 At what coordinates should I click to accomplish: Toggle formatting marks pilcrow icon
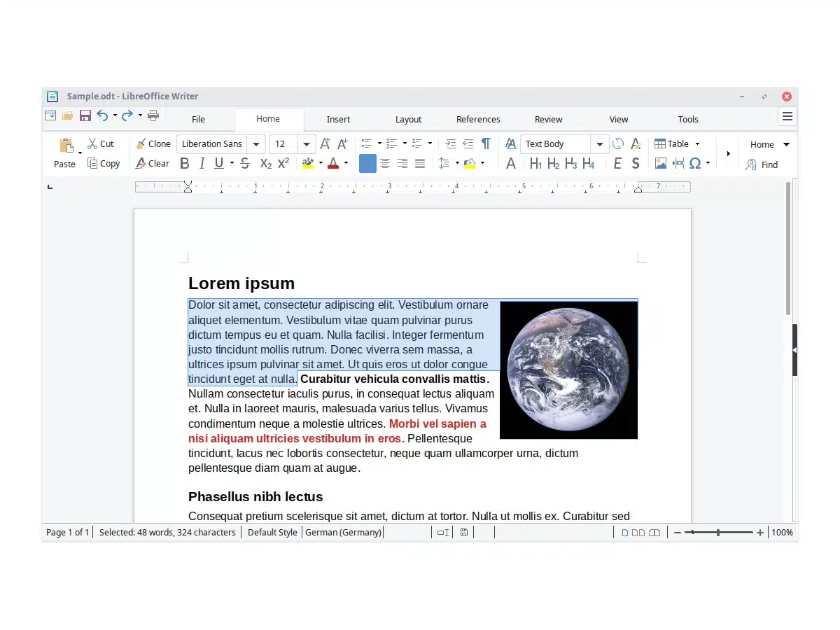[x=486, y=143]
